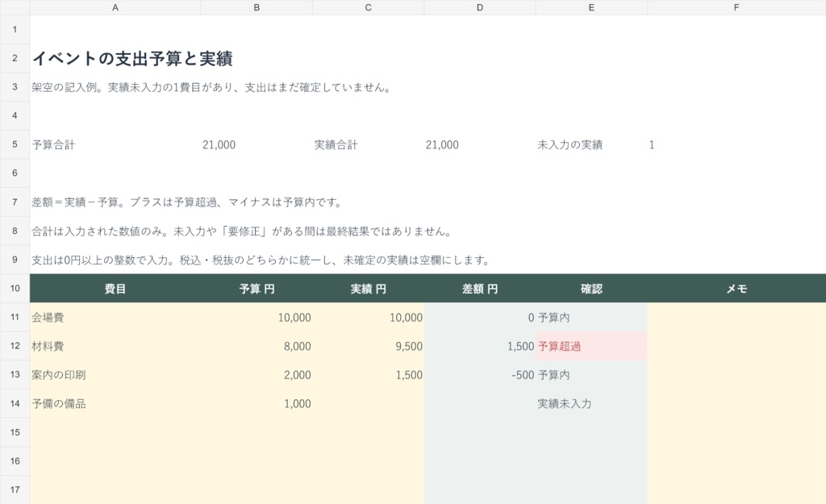Select column B header
The height and width of the screenshot is (504, 826).
[257, 7]
